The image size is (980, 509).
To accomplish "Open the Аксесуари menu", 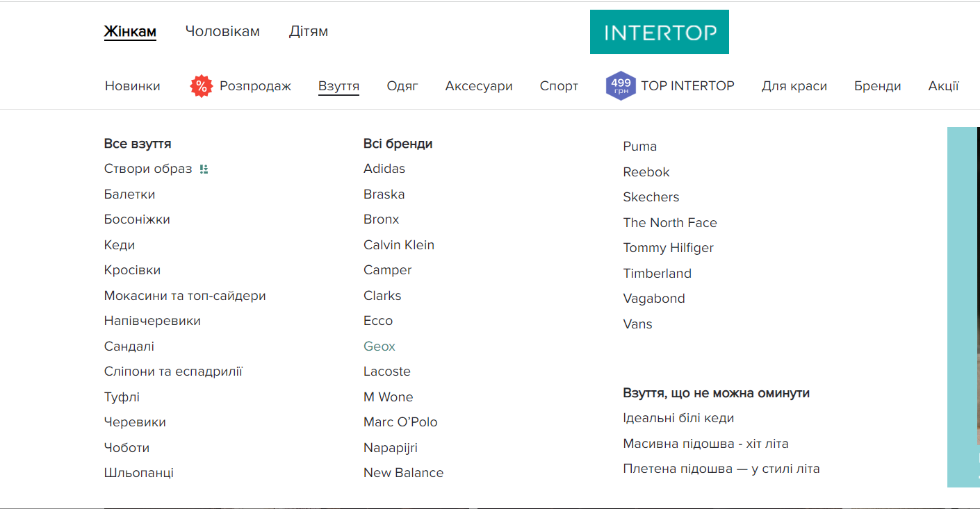I will 479,86.
